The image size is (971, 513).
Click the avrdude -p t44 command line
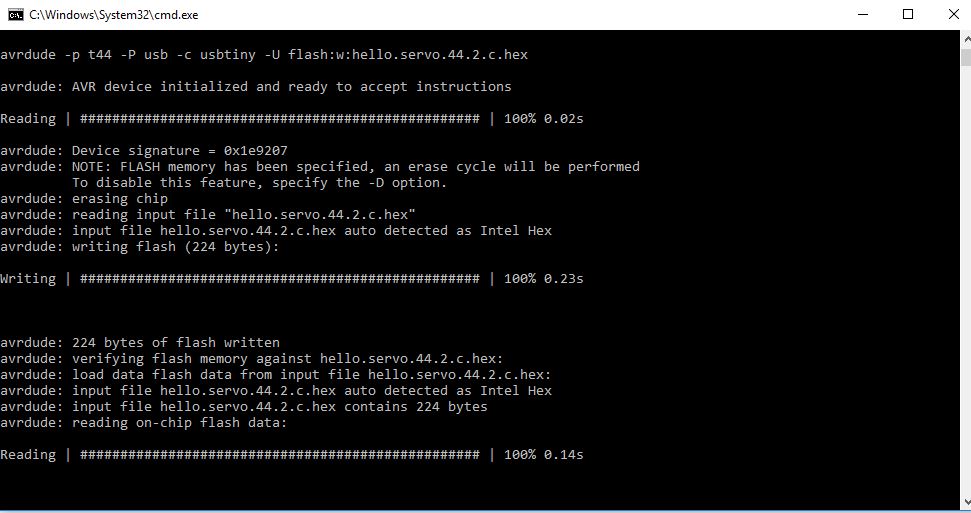[x=264, y=54]
